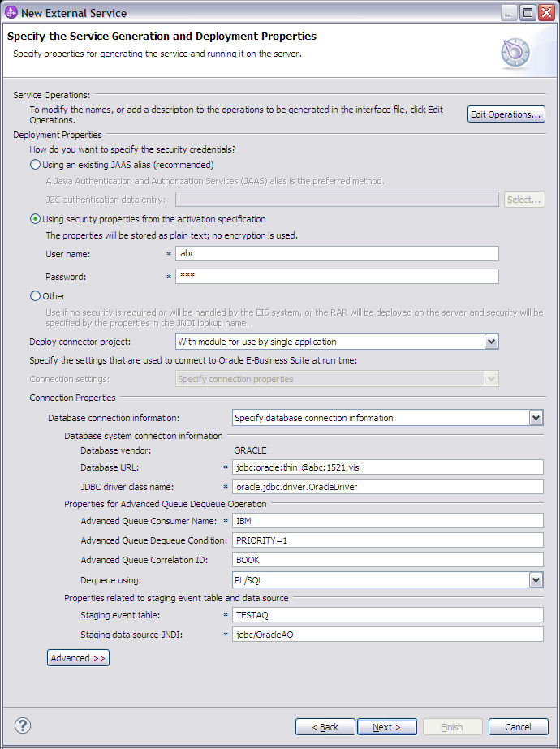Viewport: 560px width, 749px height.
Task: Edit Advanced Queue Consumer Name field
Action: 387,521
